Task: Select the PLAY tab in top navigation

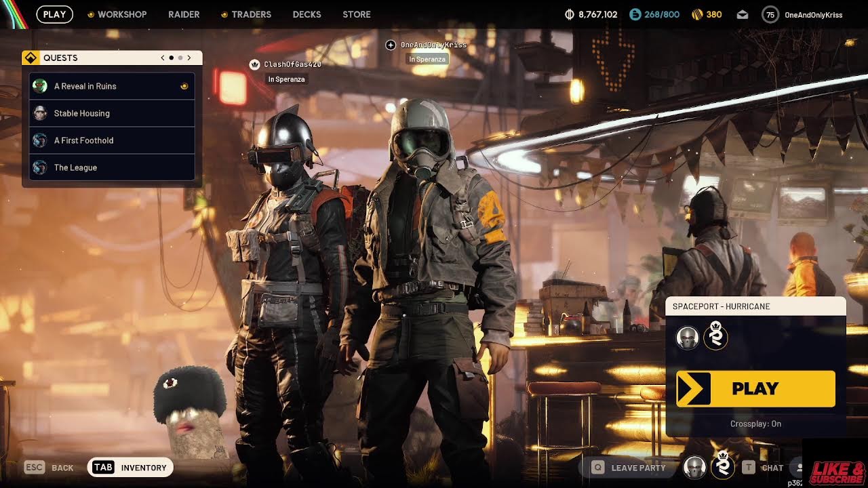Action: point(54,14)
